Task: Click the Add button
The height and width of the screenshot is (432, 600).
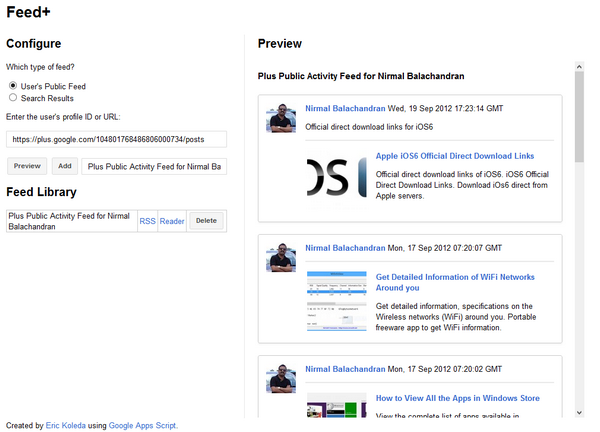Action: click(x=65, y=166)
